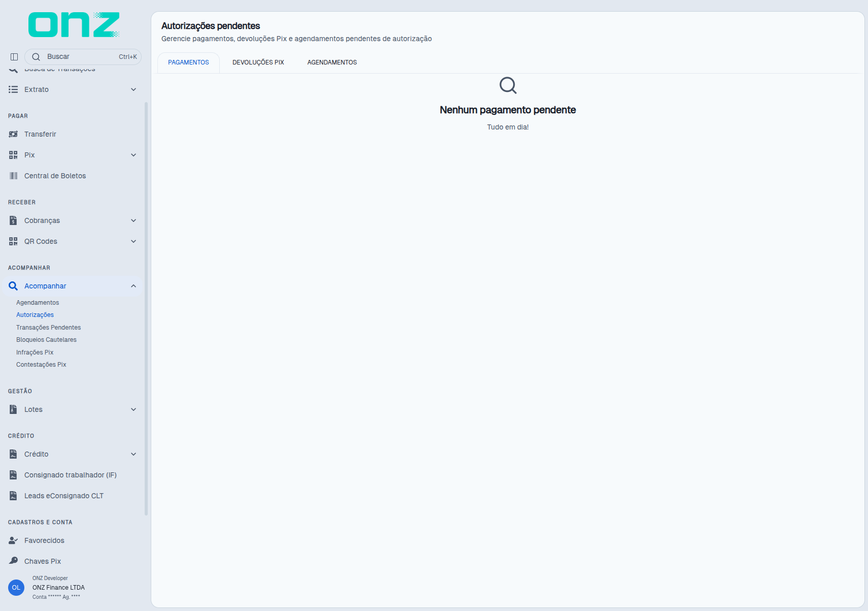Click the Favorecidos person icon
Screen dimensions: 868x611
(x=13, y=540)
